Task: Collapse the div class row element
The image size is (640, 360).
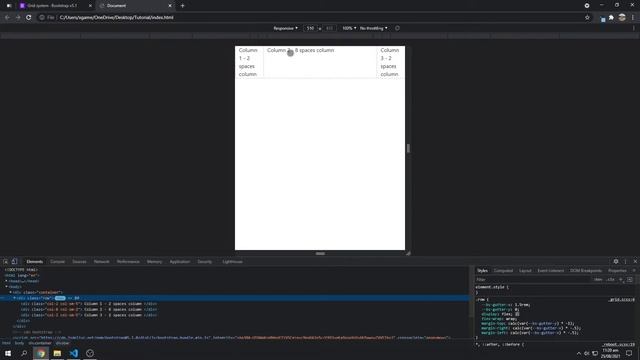Action: pyautogui.click(x=14, y=298)
